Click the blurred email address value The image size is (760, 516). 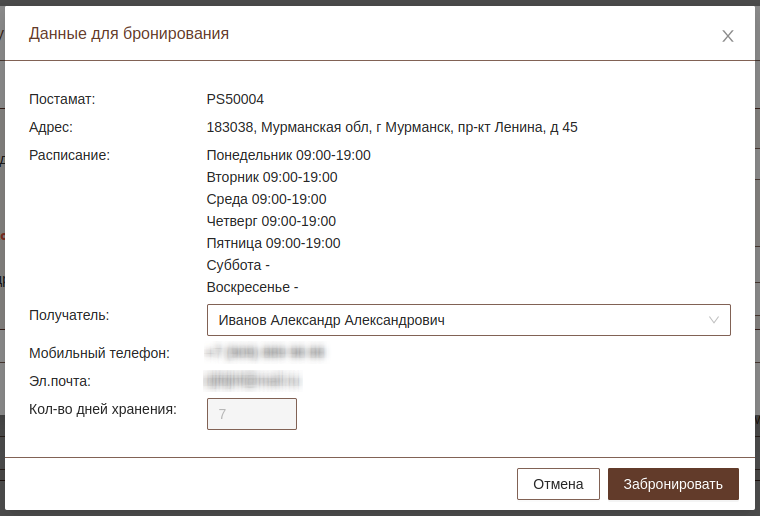click(253, 380)
